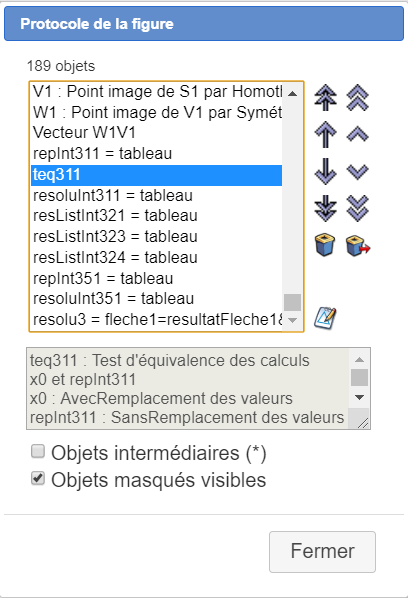Click object list scrollbar up arrow
The image size is (408, 598).
click(x=292, y=93)
